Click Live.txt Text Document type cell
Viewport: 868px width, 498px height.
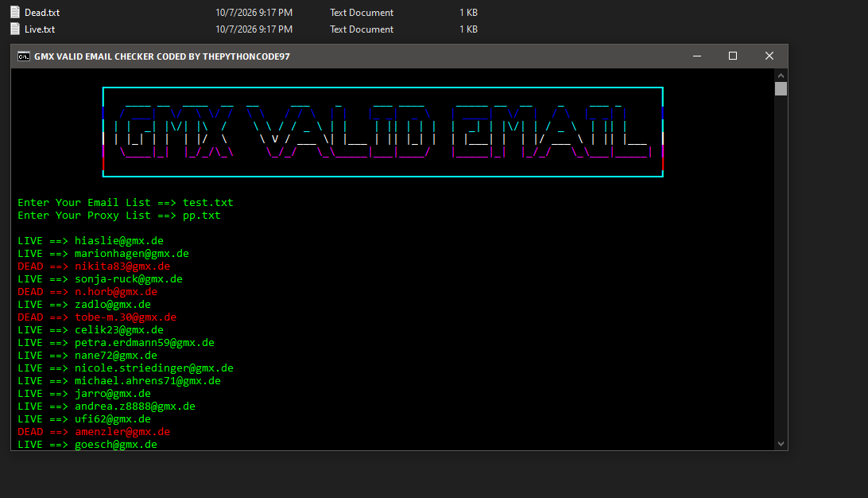[x=362, y=29]
